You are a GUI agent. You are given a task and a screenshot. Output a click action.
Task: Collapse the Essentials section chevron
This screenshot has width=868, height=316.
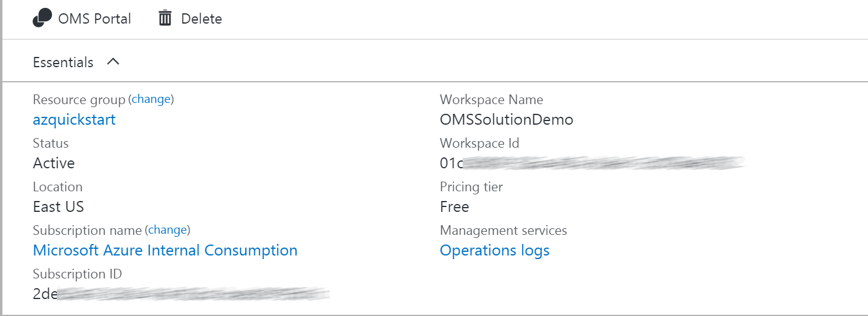113,62
